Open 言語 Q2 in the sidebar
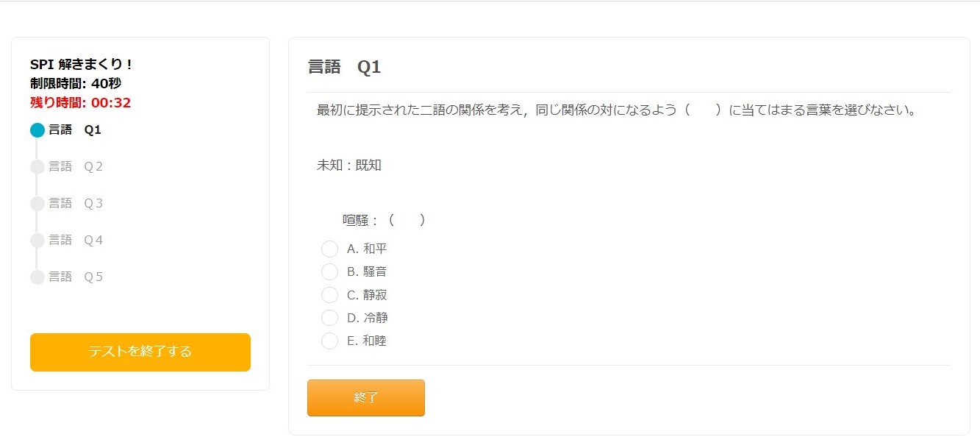Image resolution: width=980 pixels, height=448 pixels. pos(76,167)
